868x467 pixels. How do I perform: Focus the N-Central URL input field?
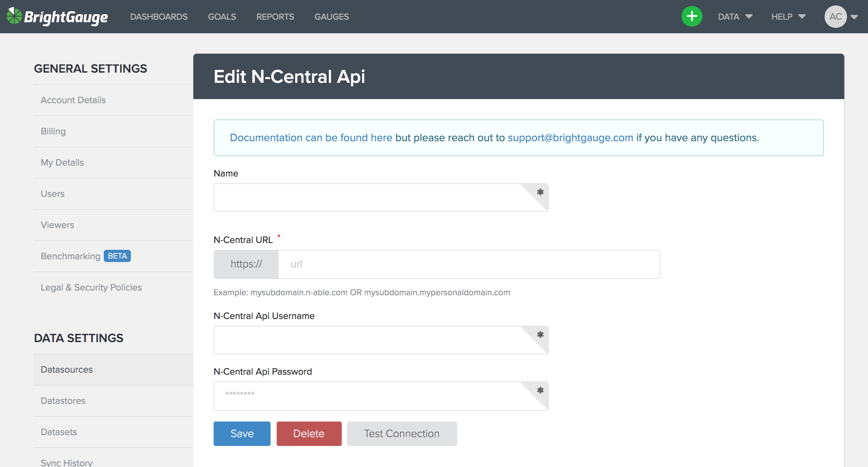(x=469, y=264)
